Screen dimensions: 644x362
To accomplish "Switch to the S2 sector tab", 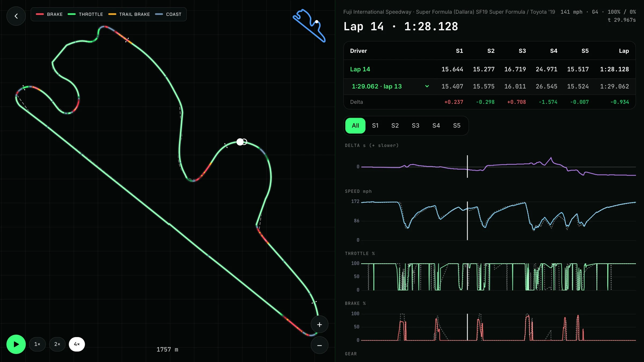I will 395,125.
